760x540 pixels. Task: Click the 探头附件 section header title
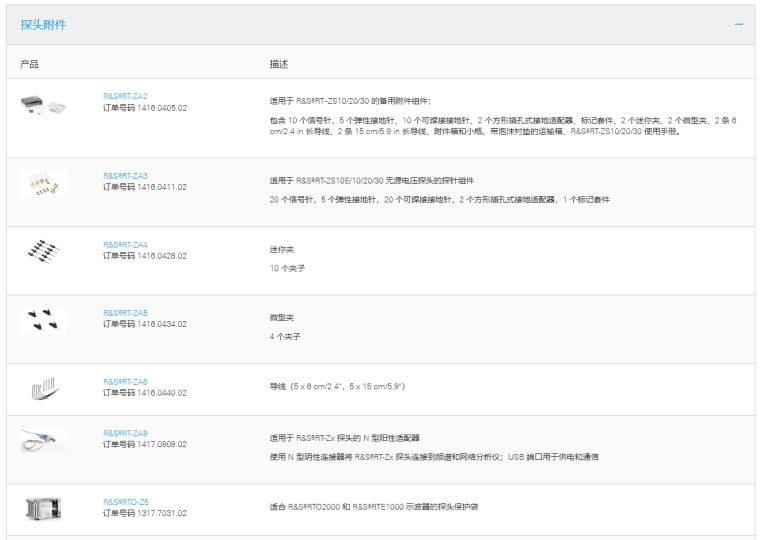44,24
